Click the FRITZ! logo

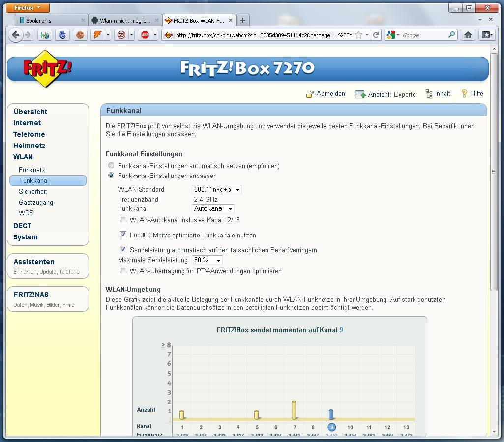pyautogui.click(x=47, y=68)
